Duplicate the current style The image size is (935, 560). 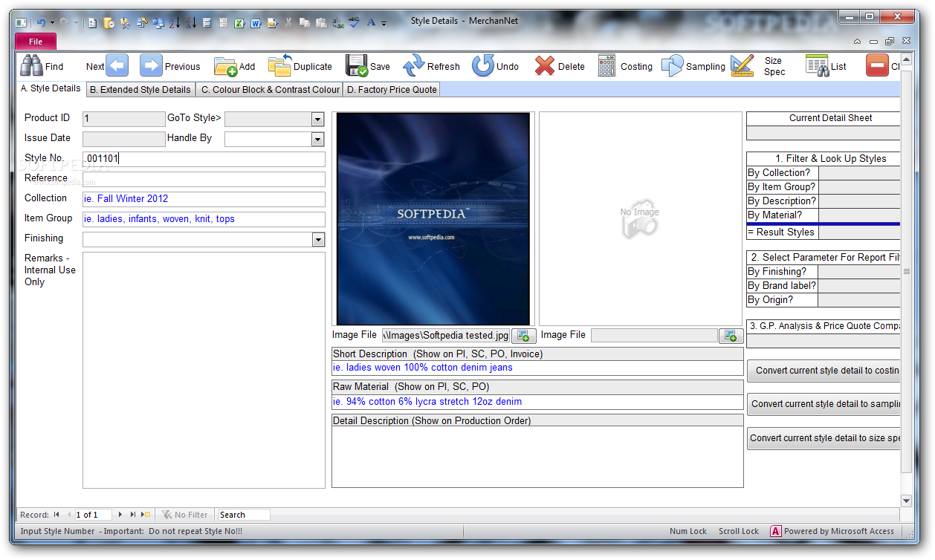click(279, 66)
